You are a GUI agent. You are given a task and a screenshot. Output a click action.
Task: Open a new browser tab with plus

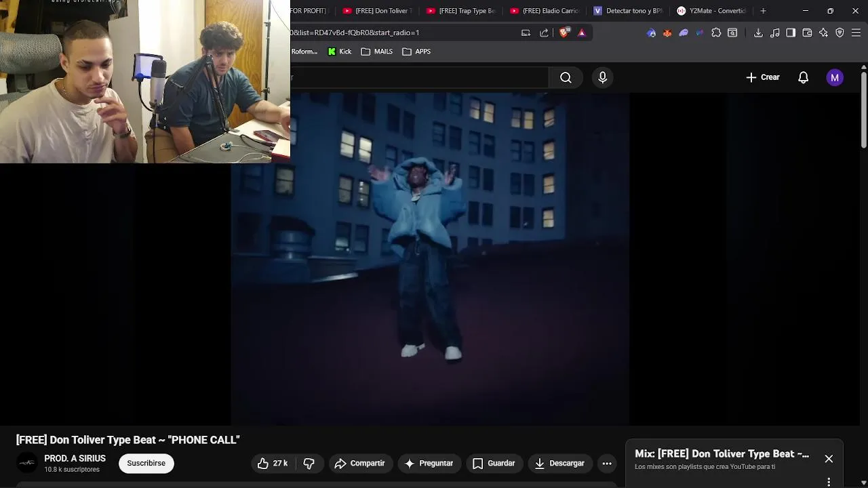coord(763,11)
